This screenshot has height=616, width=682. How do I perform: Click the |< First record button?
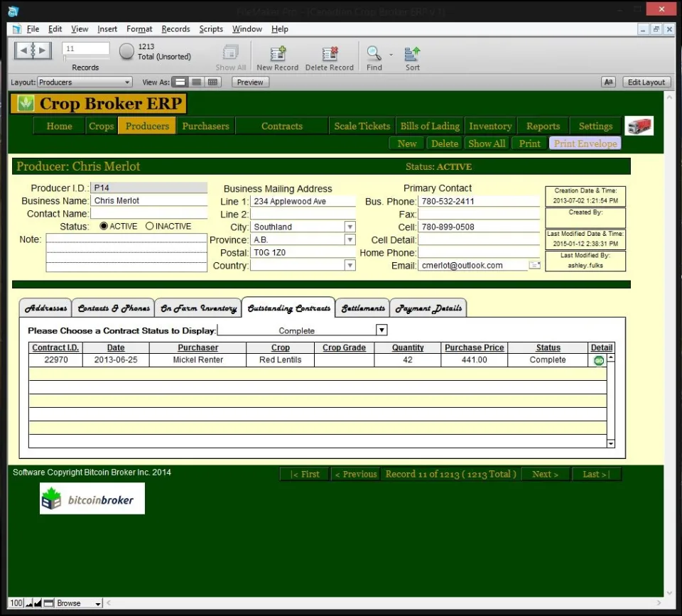coord(305,474)
